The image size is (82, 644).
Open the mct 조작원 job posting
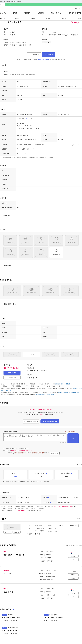[x=7, y=573]
